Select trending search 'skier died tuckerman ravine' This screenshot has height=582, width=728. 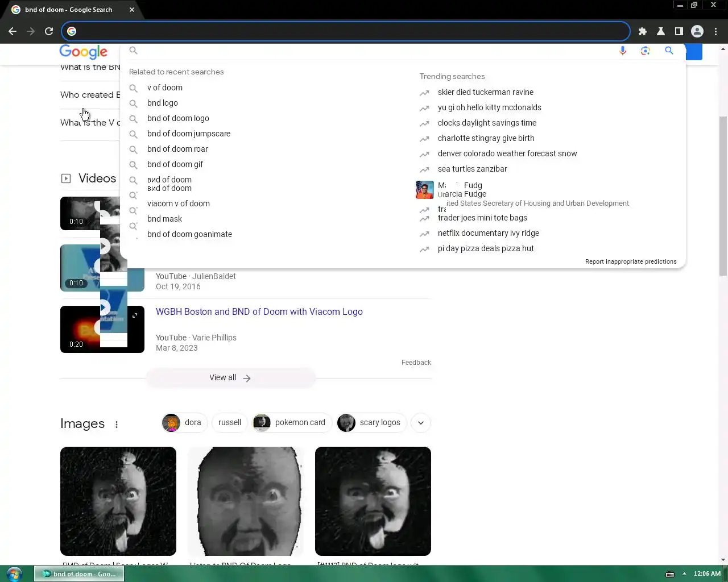point(486,92)
